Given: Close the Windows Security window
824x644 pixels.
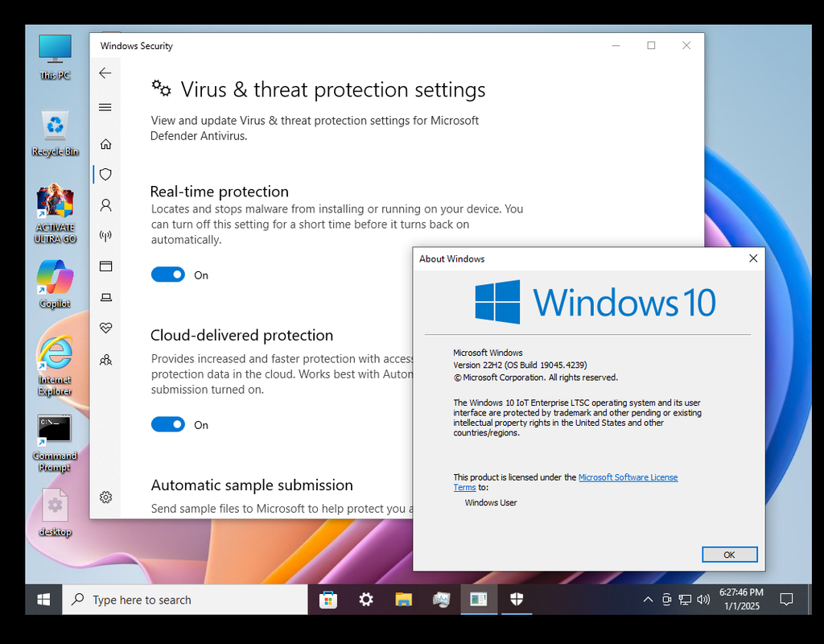Looking at the screenshot, I should click(686, 46).
